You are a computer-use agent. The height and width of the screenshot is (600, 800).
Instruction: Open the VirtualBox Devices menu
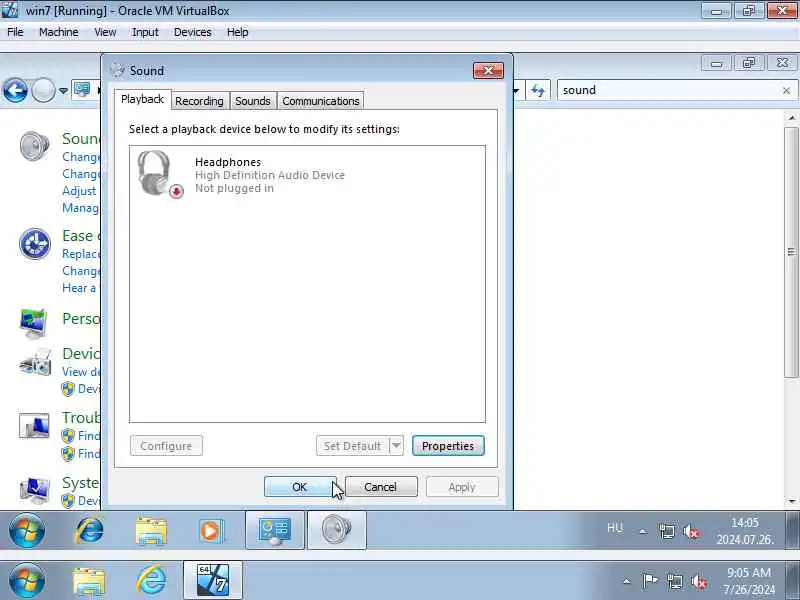[192, 32]
